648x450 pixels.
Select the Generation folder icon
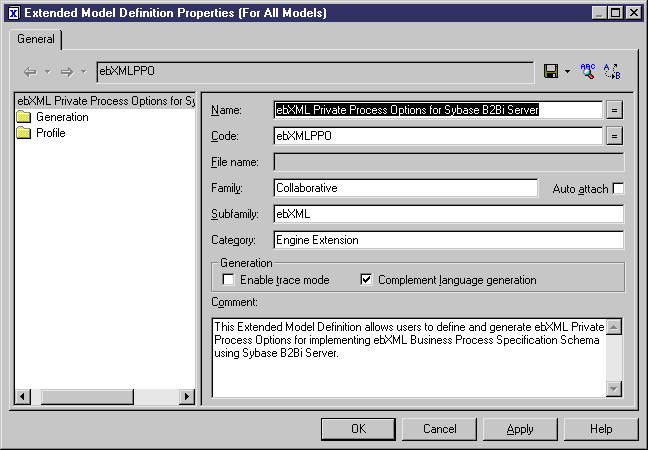tap(24, 117)
